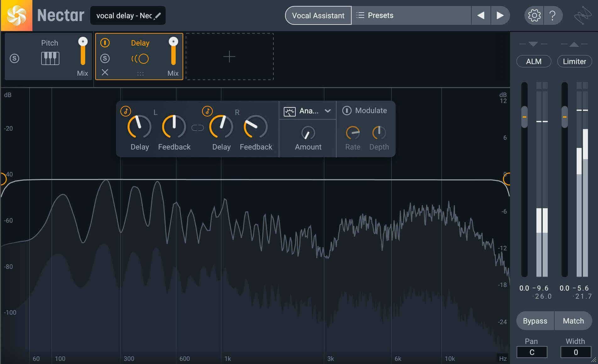Click the analog delay type icon
Screen dimensions: 598x364
pos(289,111)
